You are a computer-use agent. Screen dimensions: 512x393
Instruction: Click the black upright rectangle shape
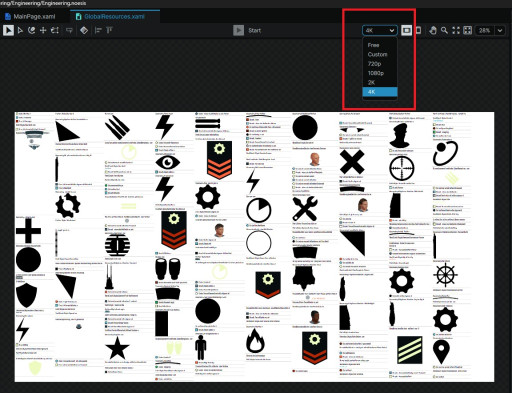click(x=162, y=324)
